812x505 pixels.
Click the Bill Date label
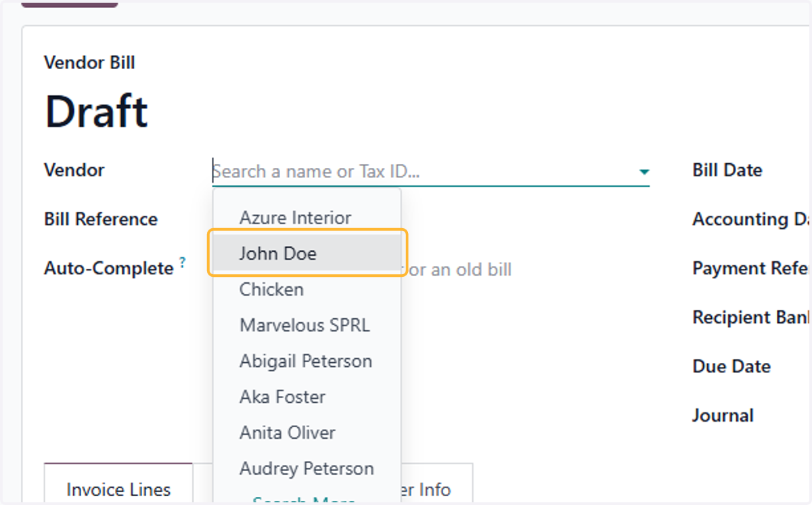pos(727,171)
